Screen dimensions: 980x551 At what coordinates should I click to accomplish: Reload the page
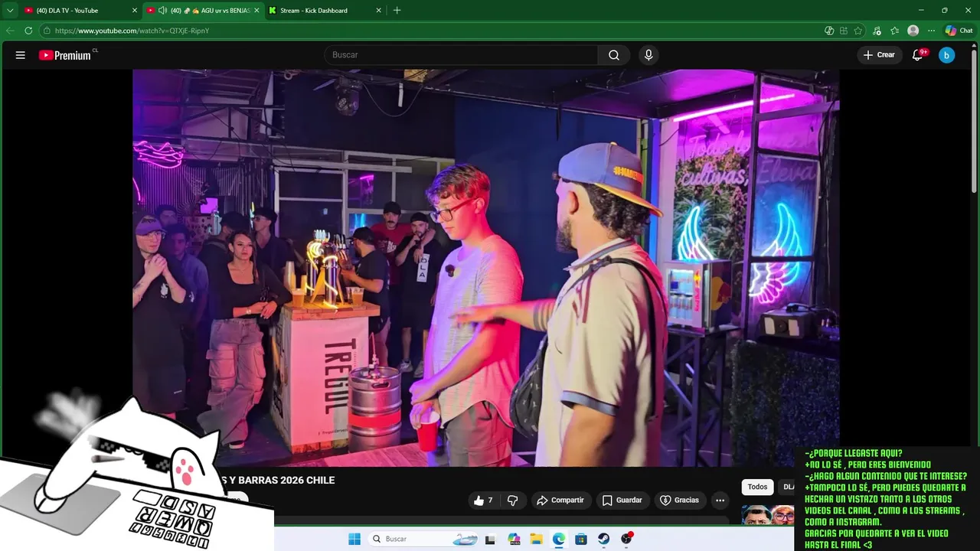coord(28,31)
